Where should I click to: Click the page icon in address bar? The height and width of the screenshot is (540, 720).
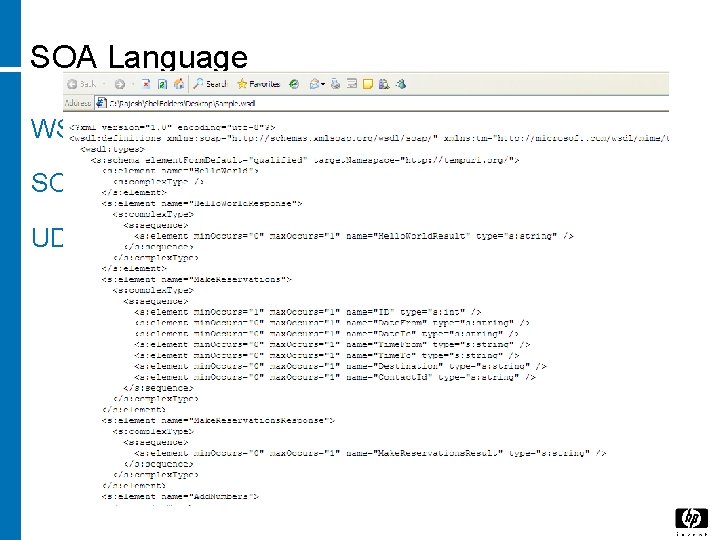click(x=101, y=103)
